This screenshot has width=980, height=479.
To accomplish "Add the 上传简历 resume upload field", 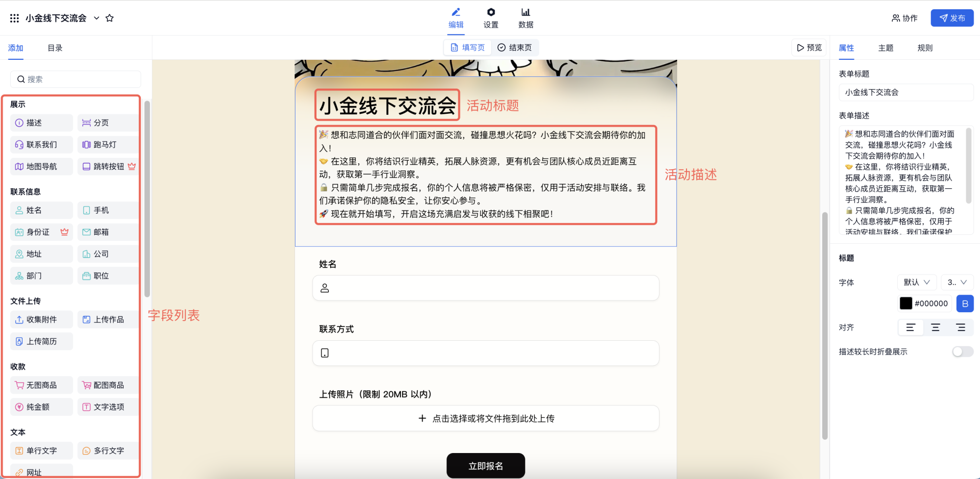I will click(41, 341).
